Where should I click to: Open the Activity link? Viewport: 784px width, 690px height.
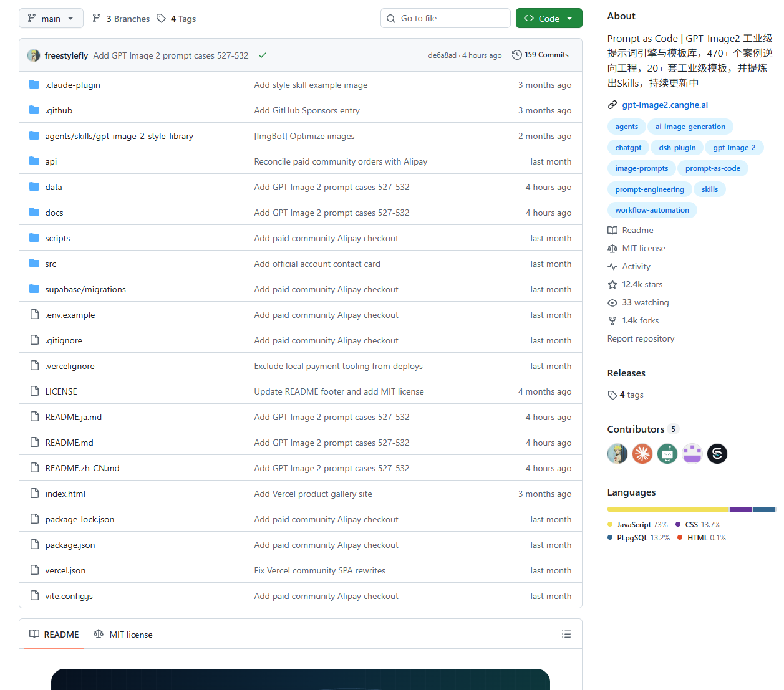[629, 266]
